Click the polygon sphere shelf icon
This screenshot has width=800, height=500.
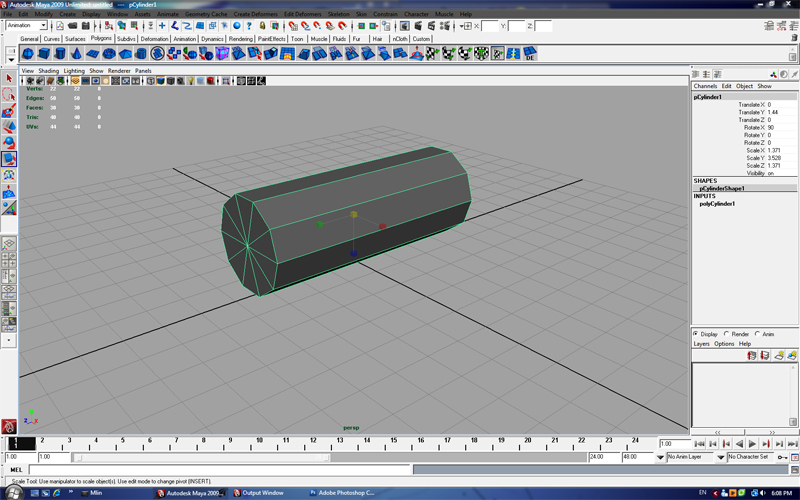[x=28, y=53]
